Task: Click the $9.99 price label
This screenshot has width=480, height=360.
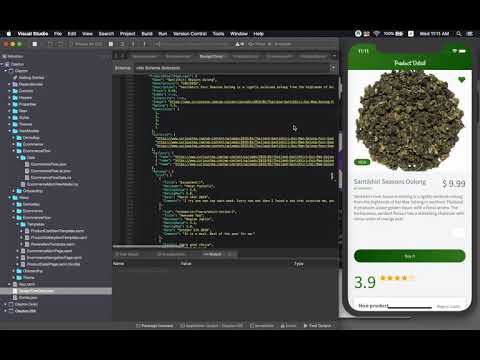Action: click(454, 183)
